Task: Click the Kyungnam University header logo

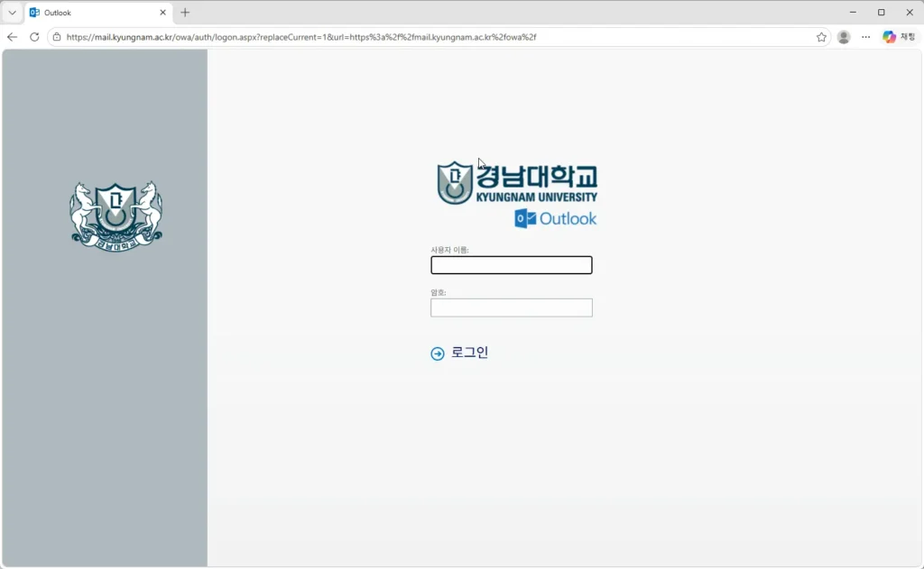Action: point(519,185)
